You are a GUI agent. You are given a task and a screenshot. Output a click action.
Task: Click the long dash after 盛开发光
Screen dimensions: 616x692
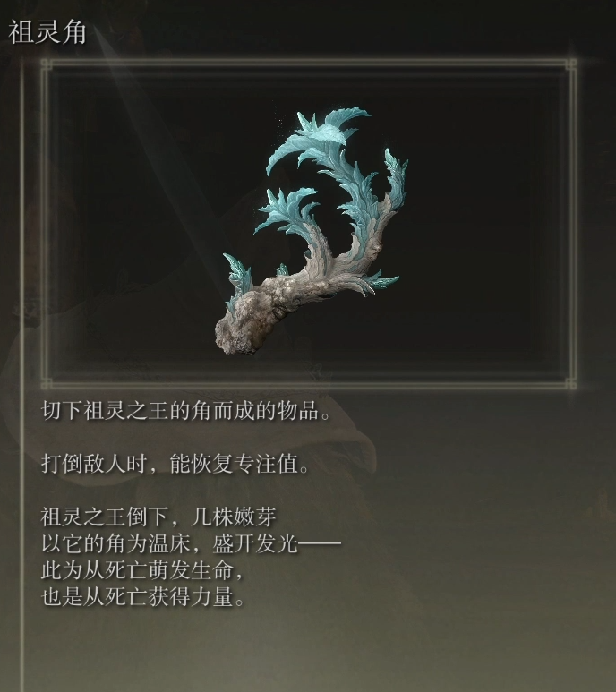[321, 543]
